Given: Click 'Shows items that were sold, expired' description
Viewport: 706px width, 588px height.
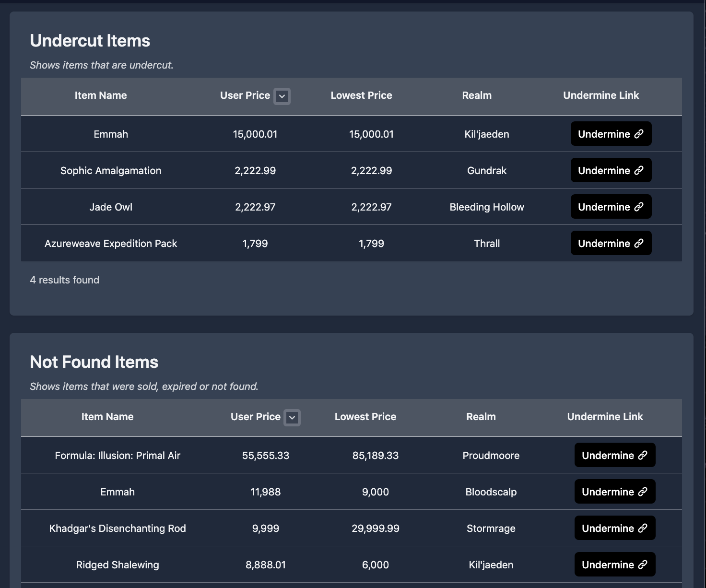Looking at the screenshot, I should tap(144, 387).
